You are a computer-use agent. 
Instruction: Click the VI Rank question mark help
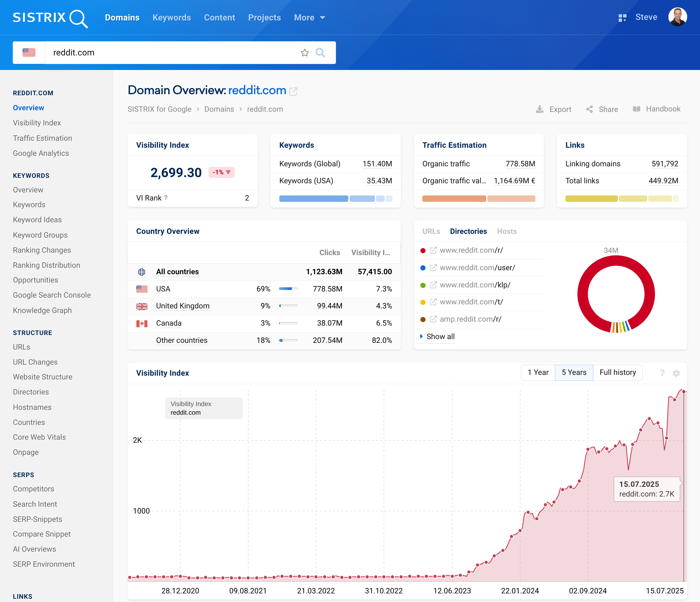point(166,198)
